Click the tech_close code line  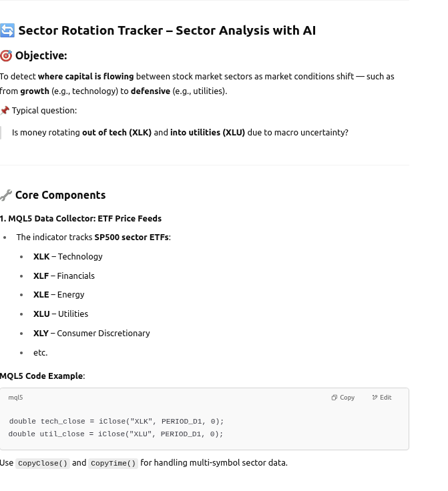(x=116, y=422)
